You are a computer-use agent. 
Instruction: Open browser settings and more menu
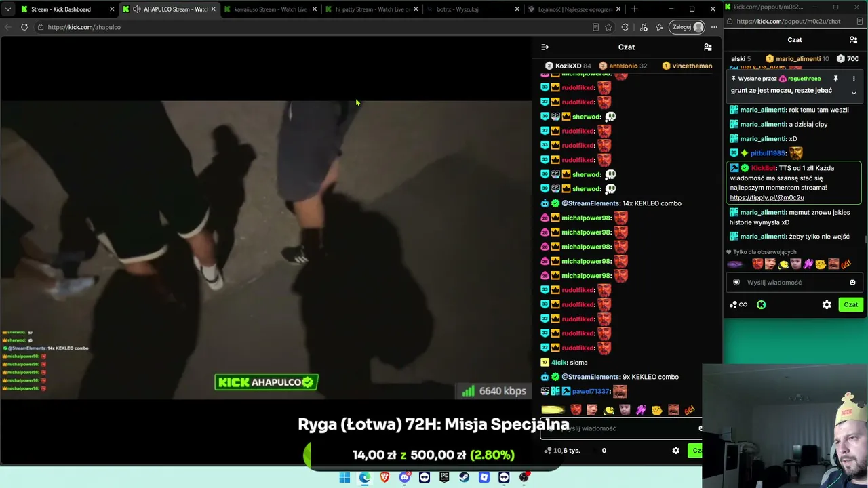714,27
